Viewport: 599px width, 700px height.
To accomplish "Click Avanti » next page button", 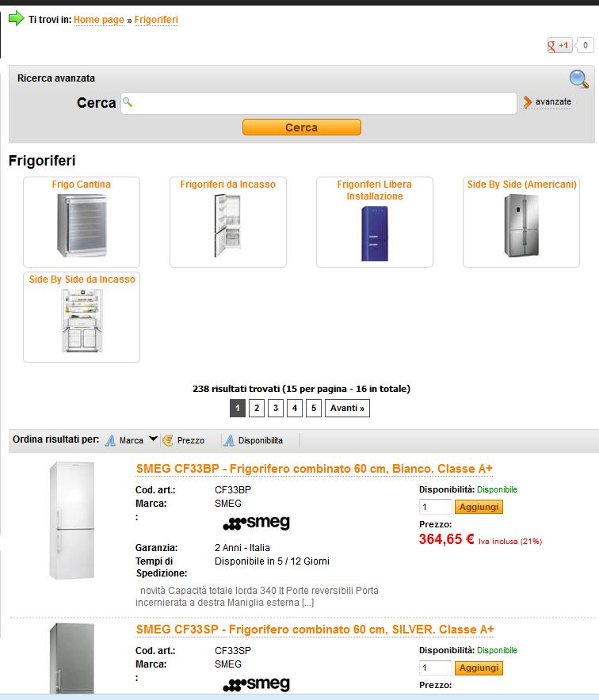I will [x=347, y=409].
